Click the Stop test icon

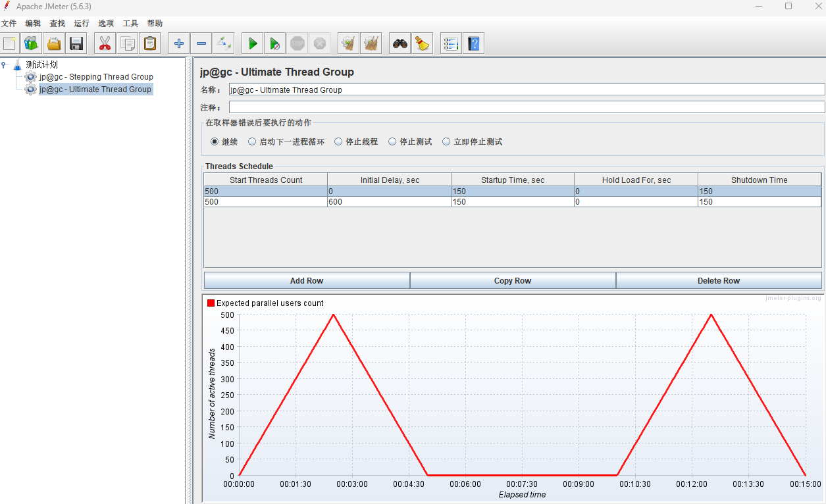point(297,44)
